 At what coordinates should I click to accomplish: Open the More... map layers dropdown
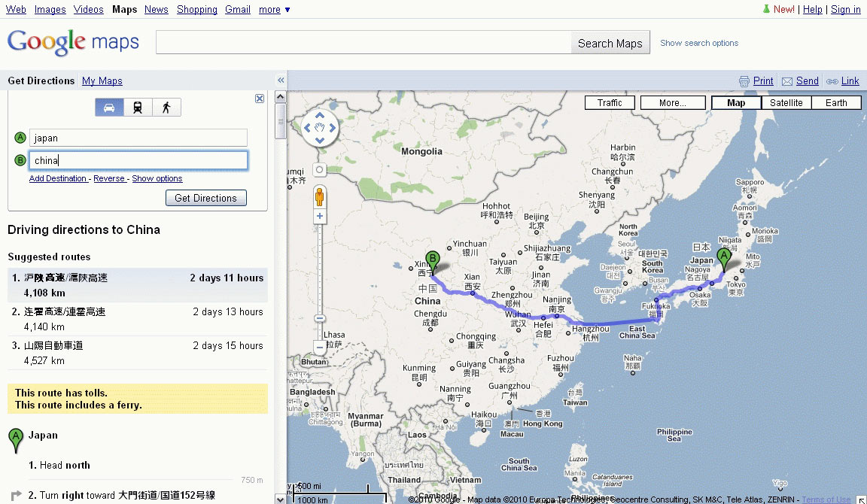[671, 103]
